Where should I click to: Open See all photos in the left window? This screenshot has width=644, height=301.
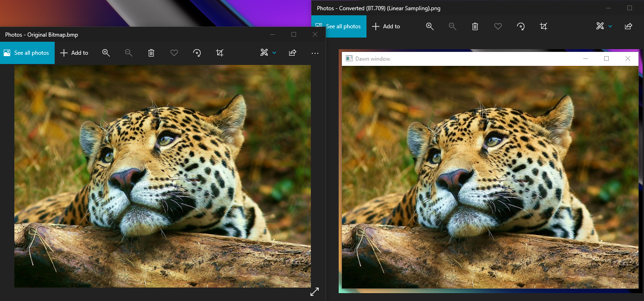pyautogui.click(x=27, y=53)
